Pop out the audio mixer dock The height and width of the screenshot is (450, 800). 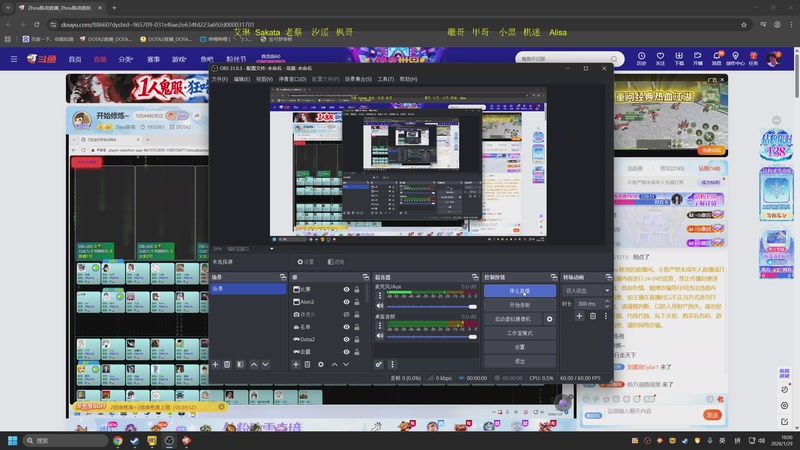pos(475,277)
